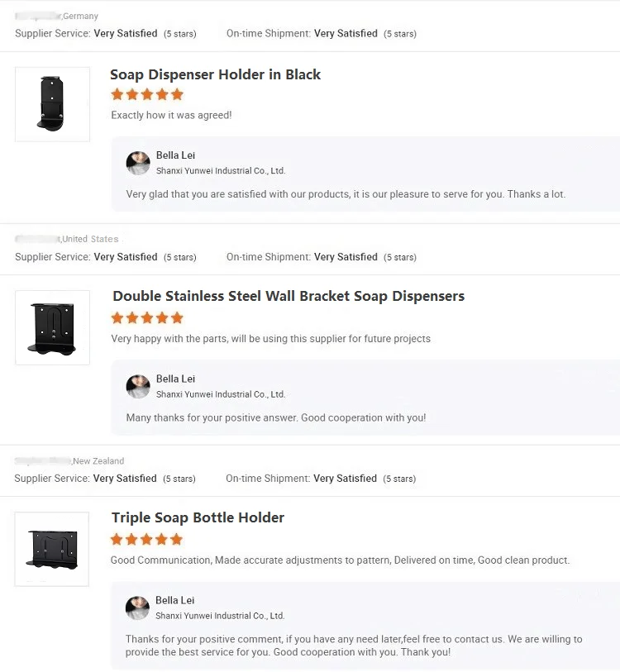
Task: Click the Germany reviewer location label
Action: (x=80, y=16)
